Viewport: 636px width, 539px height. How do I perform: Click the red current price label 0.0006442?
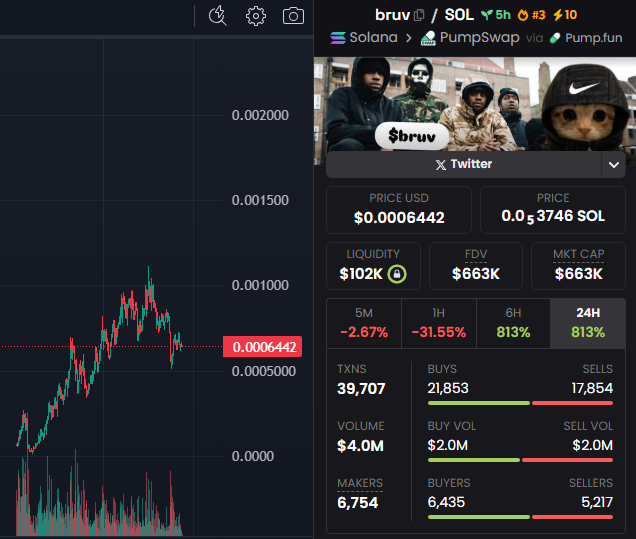[262, 347]
